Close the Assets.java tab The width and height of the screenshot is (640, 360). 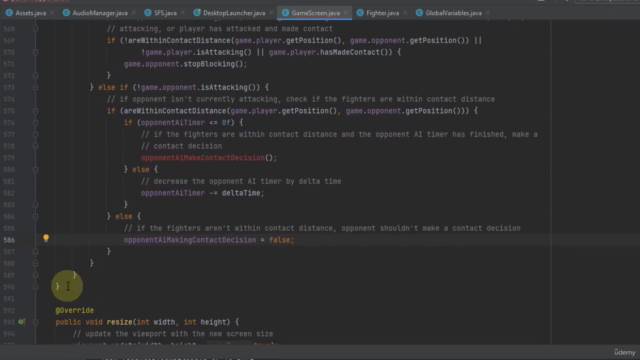[x=52, y=13]
